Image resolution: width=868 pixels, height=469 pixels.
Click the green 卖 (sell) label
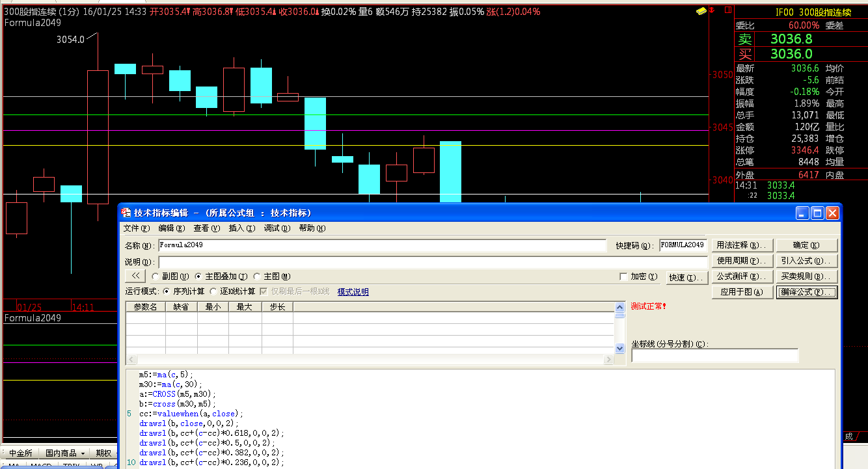744,39
